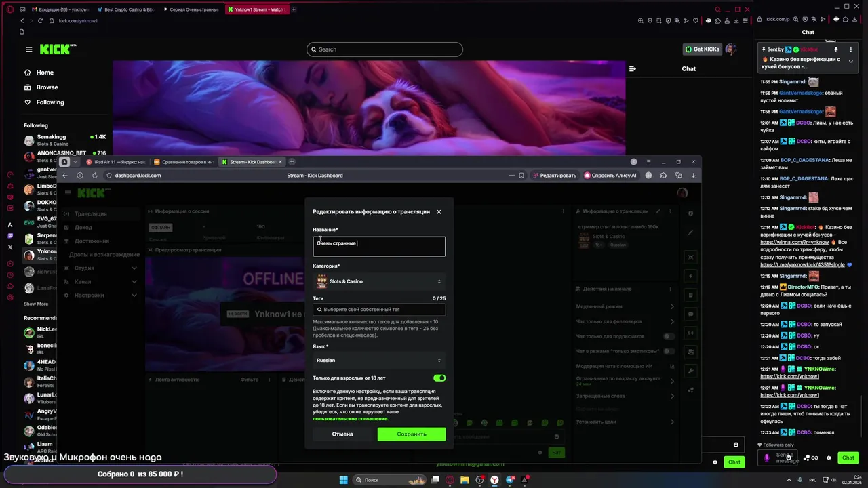
Task: Click bookmark icon in Yandex address bar
Action: click(521, 176)
